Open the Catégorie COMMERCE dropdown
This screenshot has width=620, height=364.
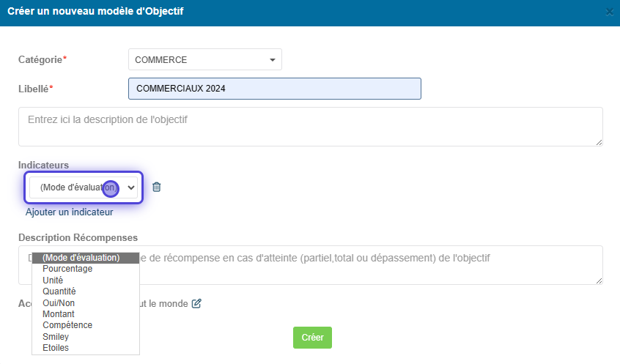click(204, 59)
